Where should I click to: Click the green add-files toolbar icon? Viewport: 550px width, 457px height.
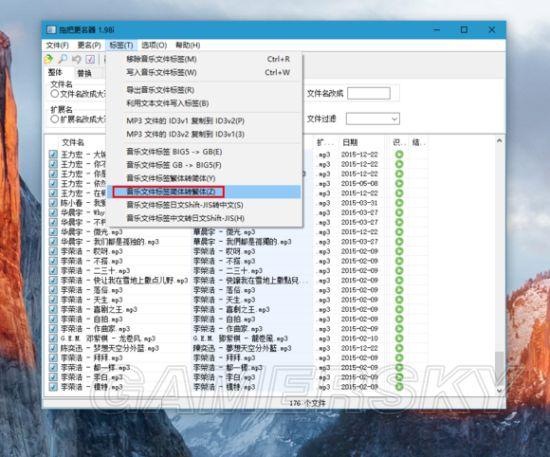pos(48,59)
